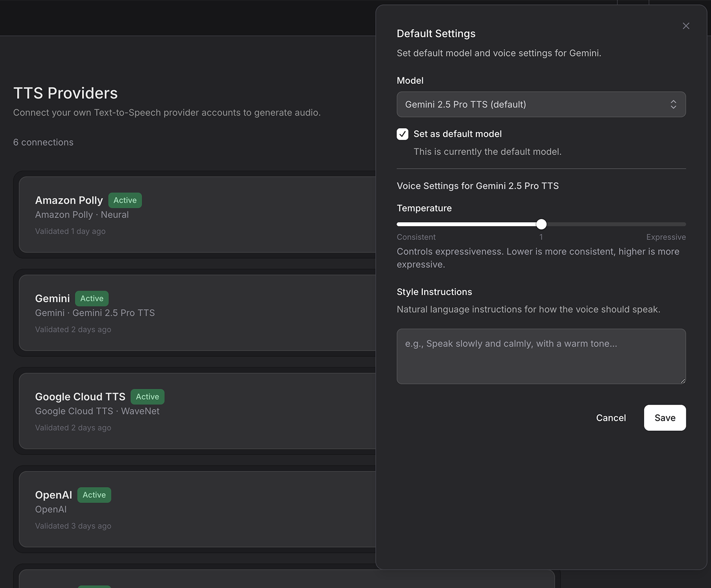Viewport: 711px width, 588px height.
Task: Open the Gemini 2.5 Pro TTS model dropdown
Action: pyautogui.click(x=541, y=104)
